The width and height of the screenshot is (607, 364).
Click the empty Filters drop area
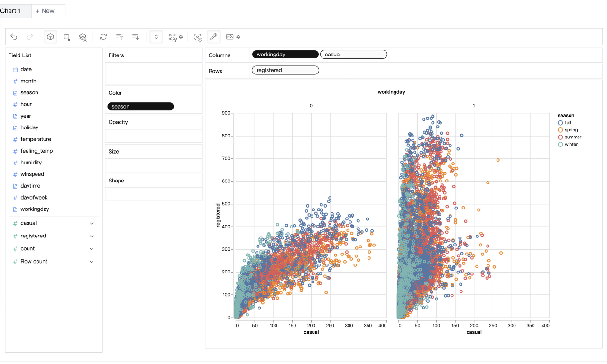tap(154, 73)
